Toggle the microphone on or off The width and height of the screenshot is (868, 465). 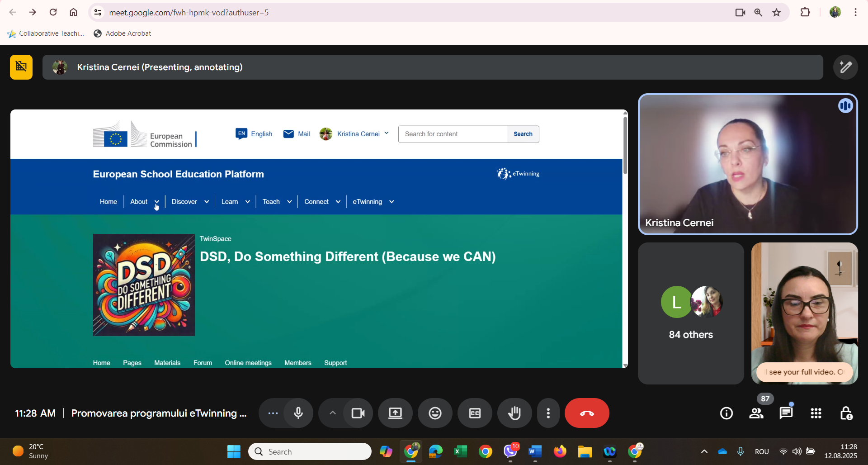[298, 413]
